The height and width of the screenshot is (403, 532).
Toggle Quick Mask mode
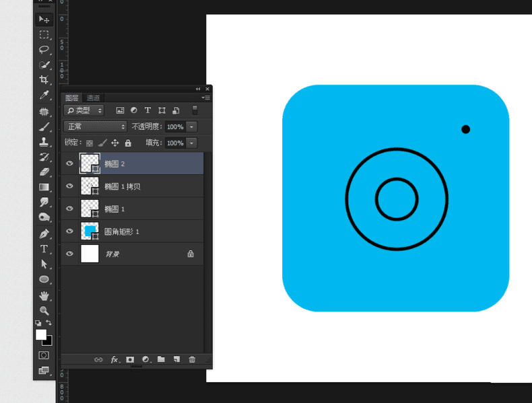tap(44, 355)
